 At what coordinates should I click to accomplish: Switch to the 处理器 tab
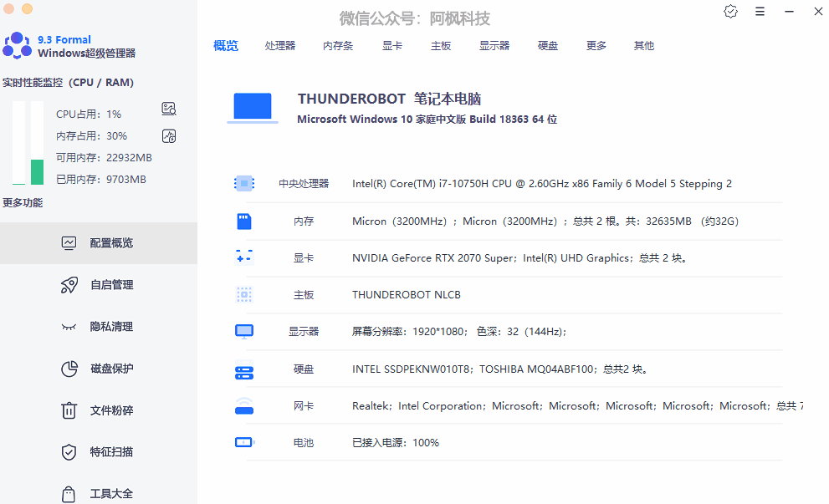pyautogui.click(x=280, y=46)
